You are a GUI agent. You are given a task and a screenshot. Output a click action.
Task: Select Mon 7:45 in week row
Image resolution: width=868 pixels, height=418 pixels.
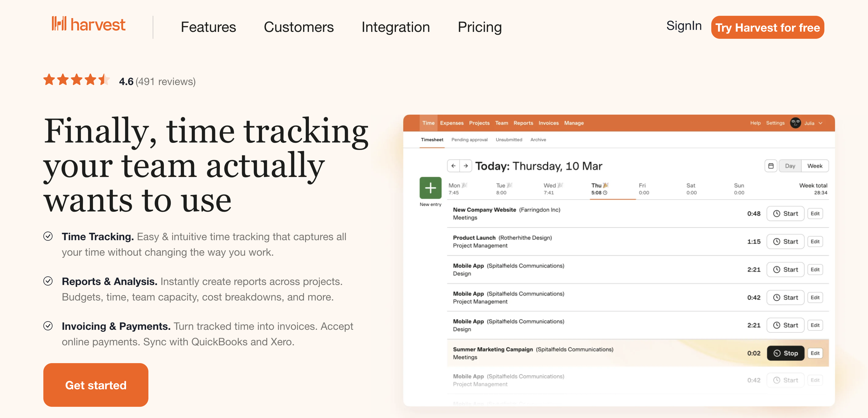[x=458, y=189]
